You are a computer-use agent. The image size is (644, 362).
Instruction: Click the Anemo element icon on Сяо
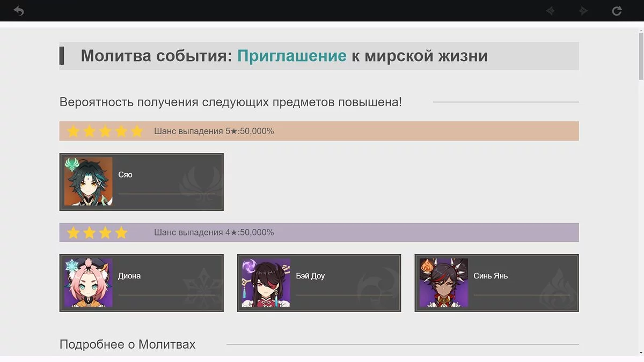click(x=72, y=164)
